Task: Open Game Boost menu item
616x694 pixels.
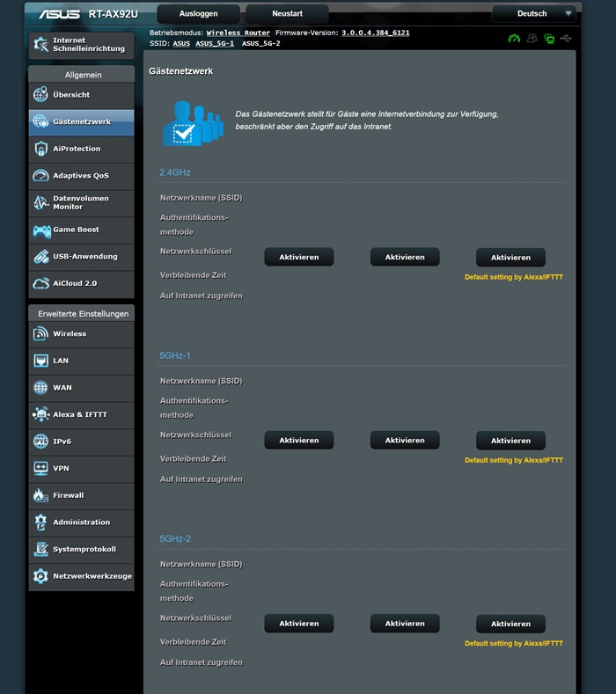Action: click(82, 230)
